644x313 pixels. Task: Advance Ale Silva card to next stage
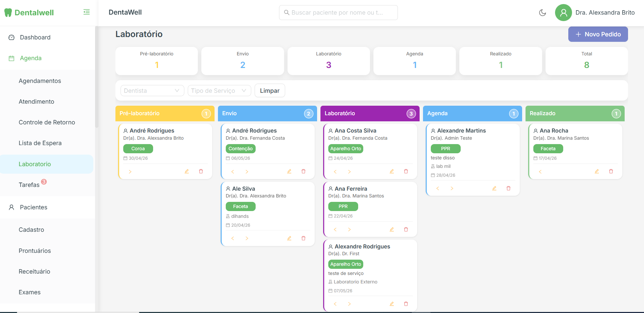click(247, 238)
